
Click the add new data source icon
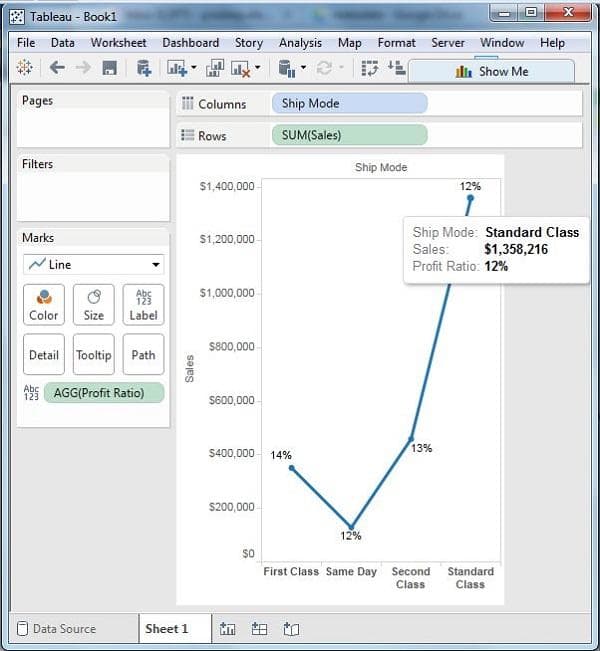pyautogui.click(x=143, y=68)
